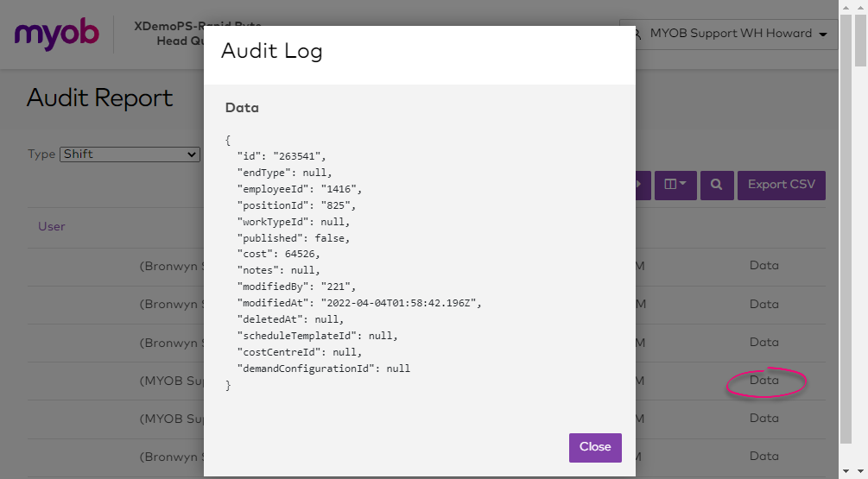Export the audit report as CSV

(x=781, y=185)
